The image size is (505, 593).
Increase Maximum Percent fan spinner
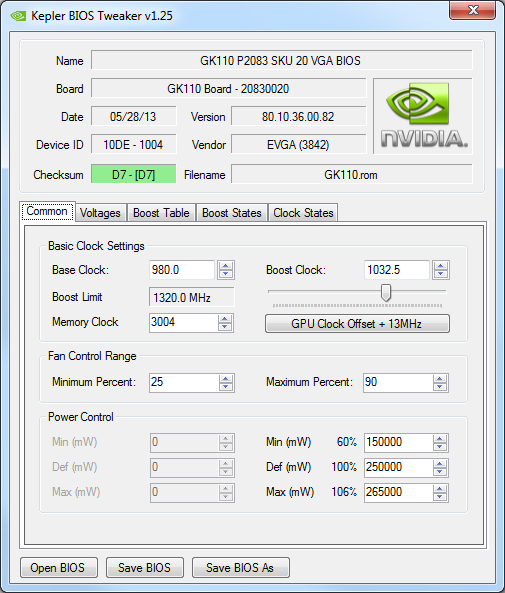440,379
